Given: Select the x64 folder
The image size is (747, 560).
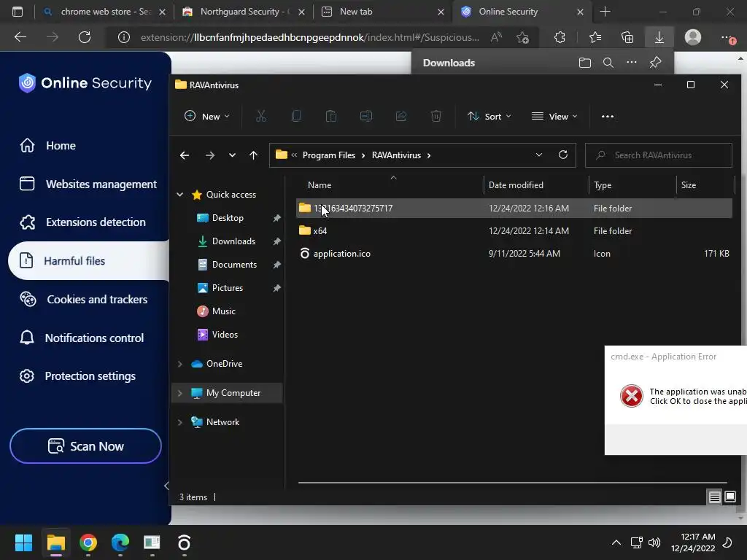Looking at the screenshot, I should pos(514,231).
